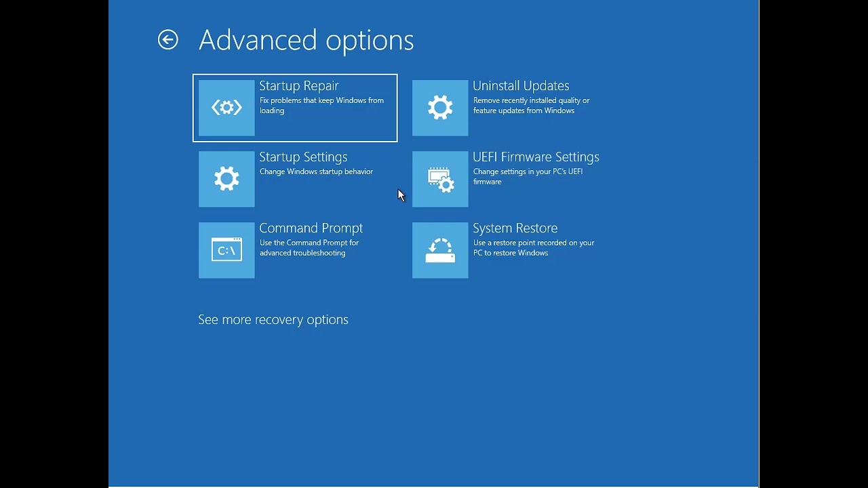Screen dimensions: 868x488
Task: Click the Startup Settings title
Action: (x=303, y=157)
